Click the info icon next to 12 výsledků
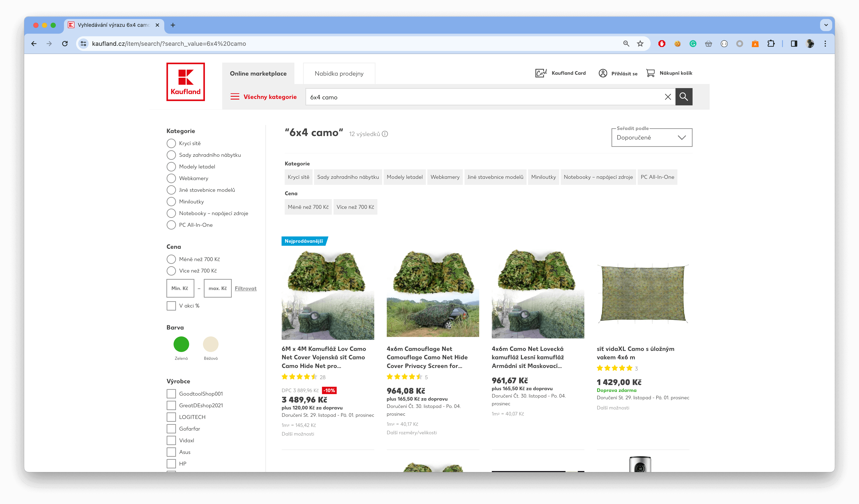 tap(385, 134)
